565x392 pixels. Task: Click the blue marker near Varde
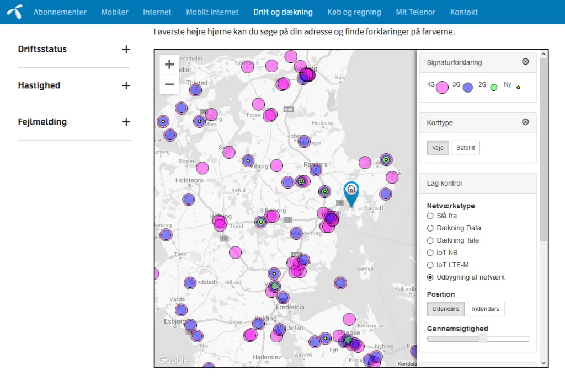181,309
